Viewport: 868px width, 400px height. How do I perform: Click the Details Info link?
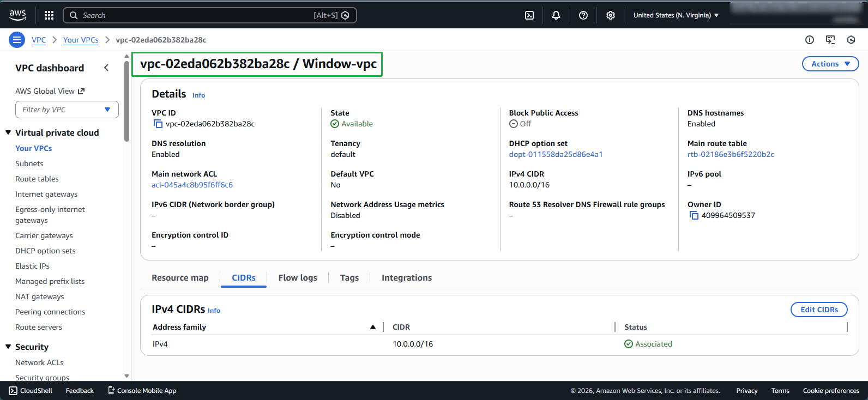tap(198, 95)
